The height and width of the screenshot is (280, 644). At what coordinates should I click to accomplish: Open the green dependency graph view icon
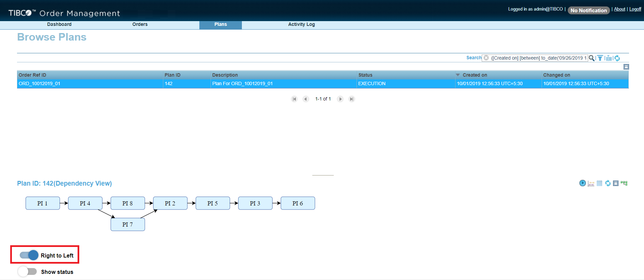[624, 183]
